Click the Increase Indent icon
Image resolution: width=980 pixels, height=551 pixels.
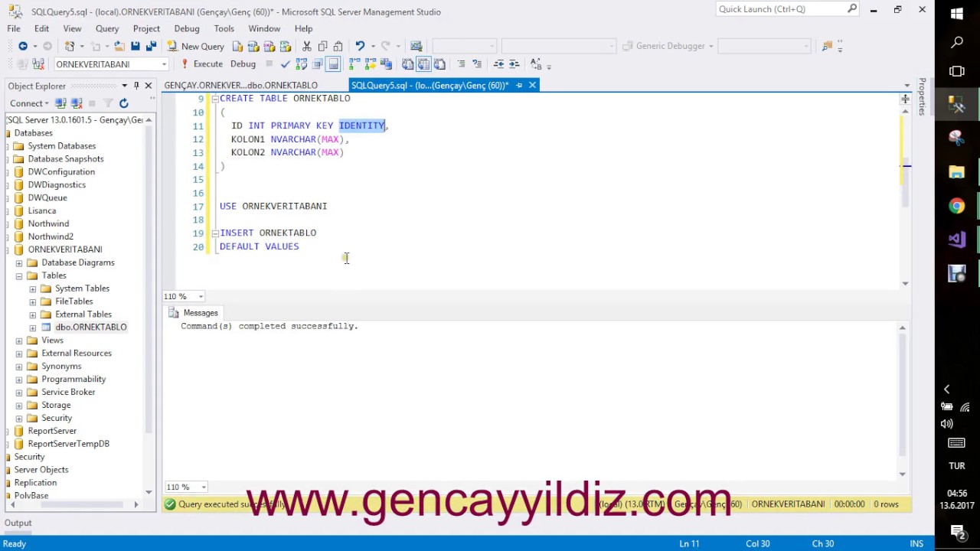click(514, 64)
